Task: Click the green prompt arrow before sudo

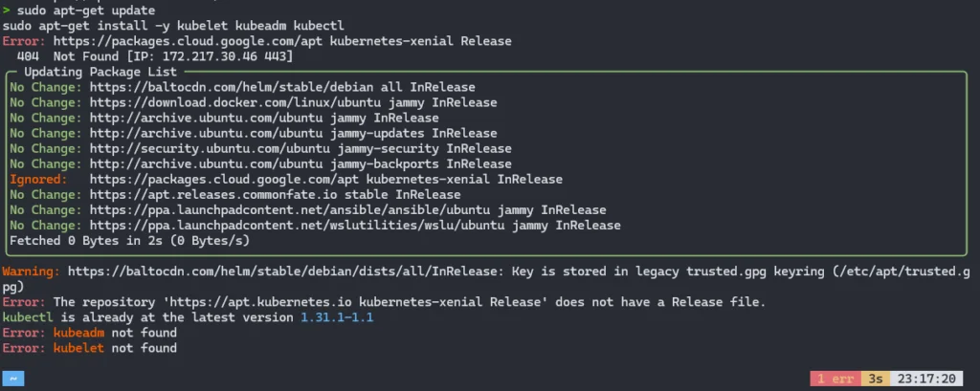Action: coord(7,11)
